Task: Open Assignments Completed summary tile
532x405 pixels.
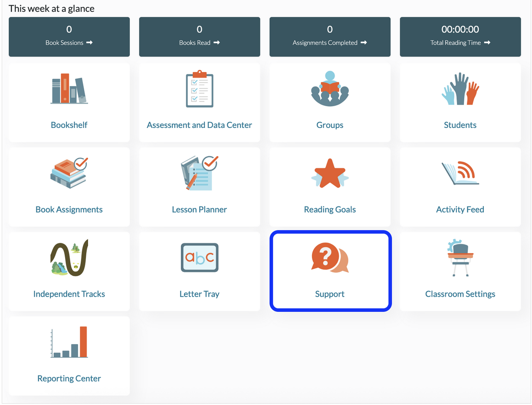Action: tap(330, 37)
